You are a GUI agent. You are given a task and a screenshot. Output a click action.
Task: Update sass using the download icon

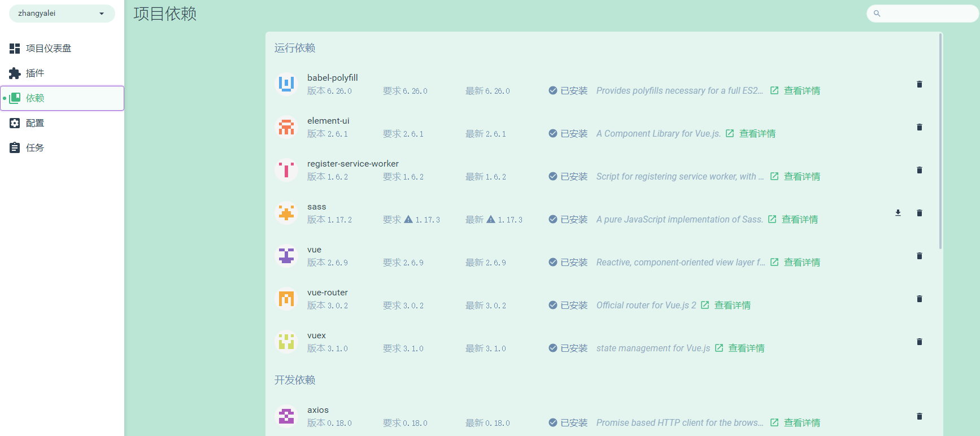point(898,213)
